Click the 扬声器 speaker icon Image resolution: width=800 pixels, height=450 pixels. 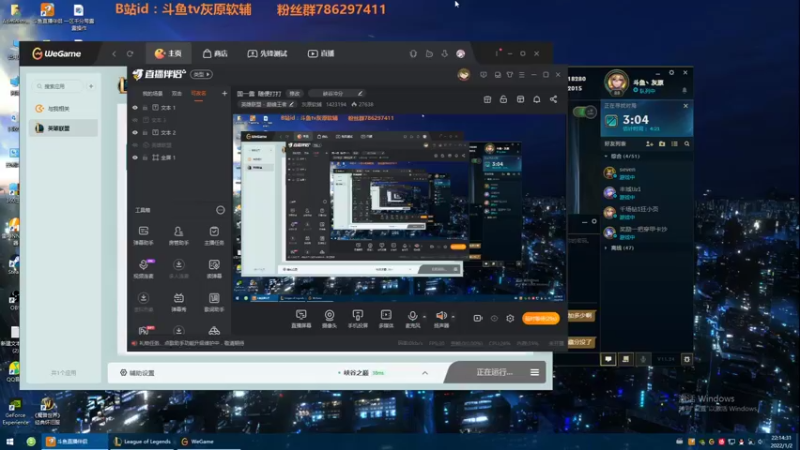click(x=441, y=316)
